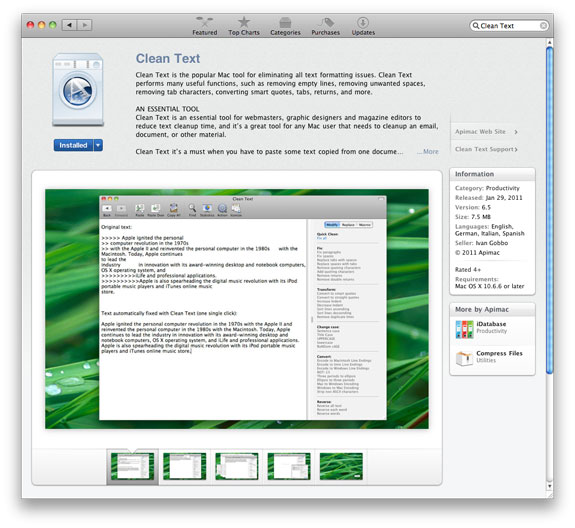Viewport: 575px width, 528px height.
Task: Click the Clean Text washing machine app icon
Action: tap(78, 90)
